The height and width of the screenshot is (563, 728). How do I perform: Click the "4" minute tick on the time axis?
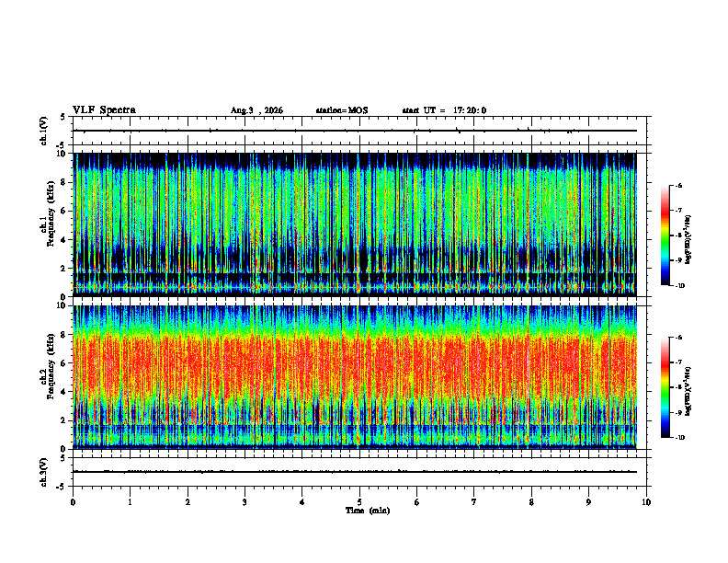[302, 502]
